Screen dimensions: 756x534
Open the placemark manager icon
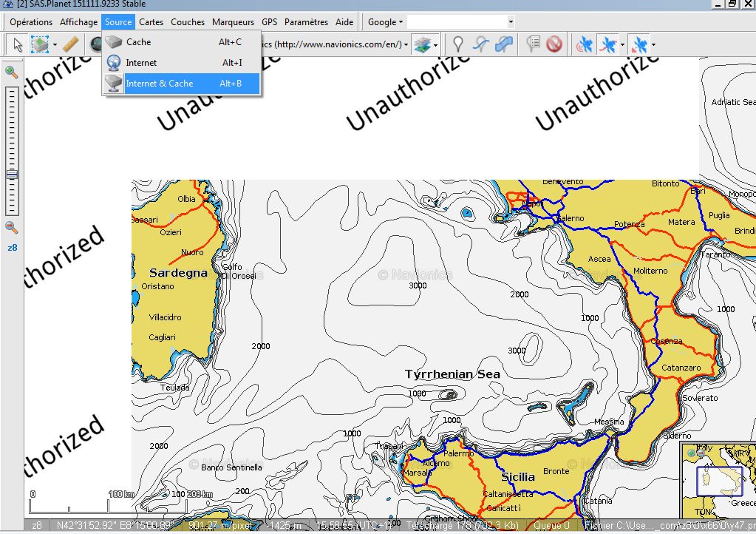tap(534, 44)
